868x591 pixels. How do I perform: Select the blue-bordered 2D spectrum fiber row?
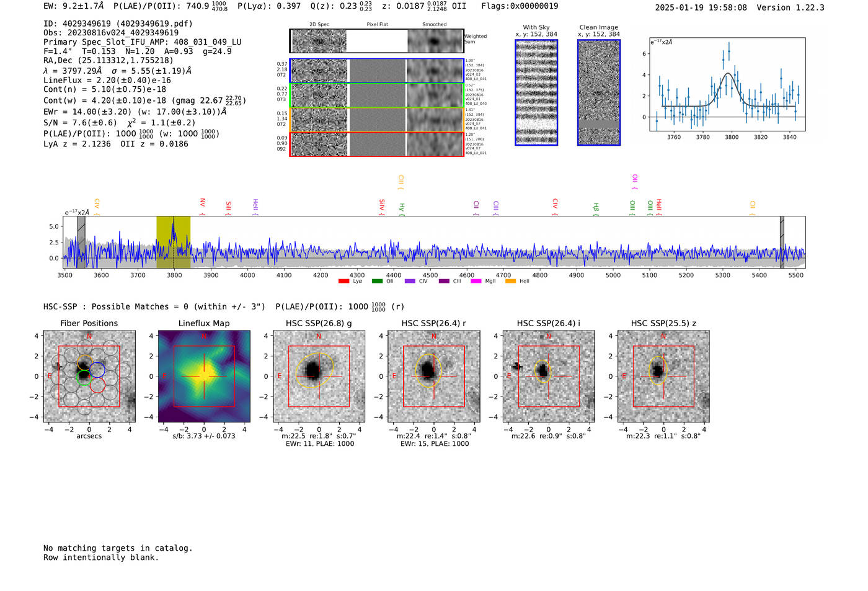pyautogui.click(x=377, y=71)
